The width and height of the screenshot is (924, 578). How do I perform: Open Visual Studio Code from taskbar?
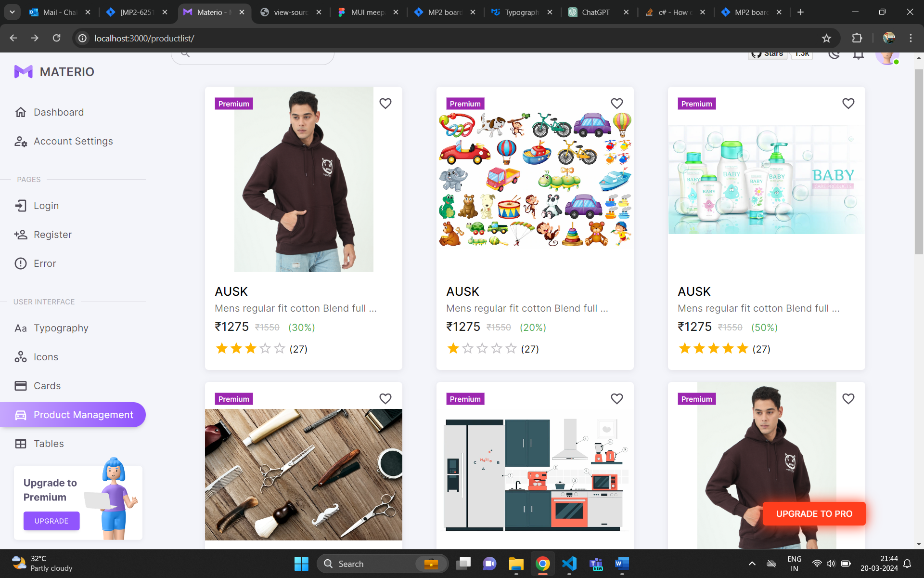[569, 564]
